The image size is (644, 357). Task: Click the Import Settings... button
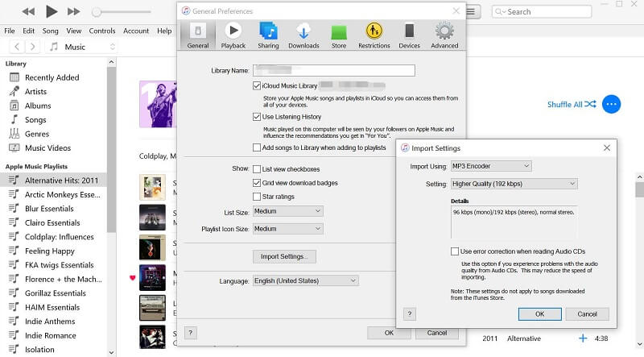pyautogui.click(x=284, y=256)
